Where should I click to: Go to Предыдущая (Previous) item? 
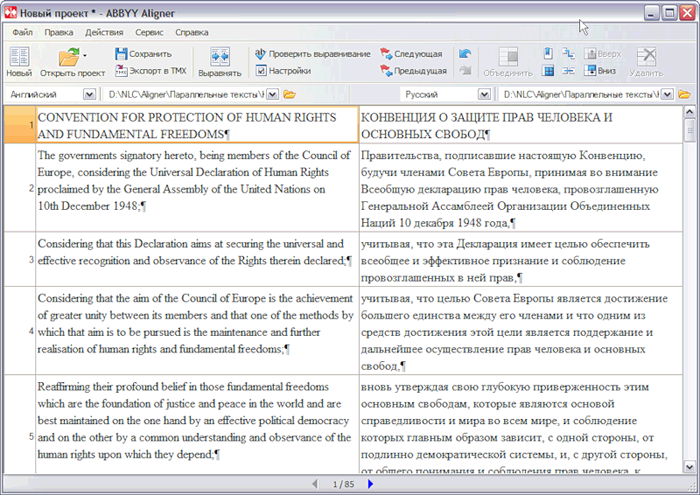click(413, 71)
